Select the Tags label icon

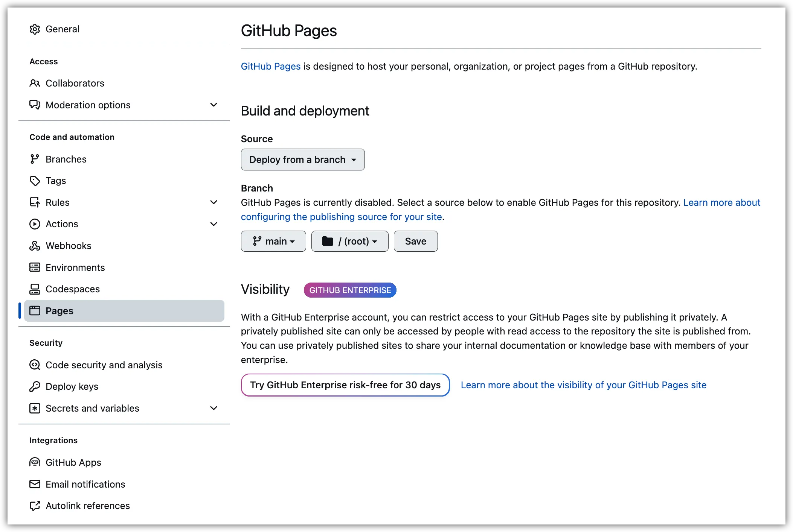tap(35, 181)
